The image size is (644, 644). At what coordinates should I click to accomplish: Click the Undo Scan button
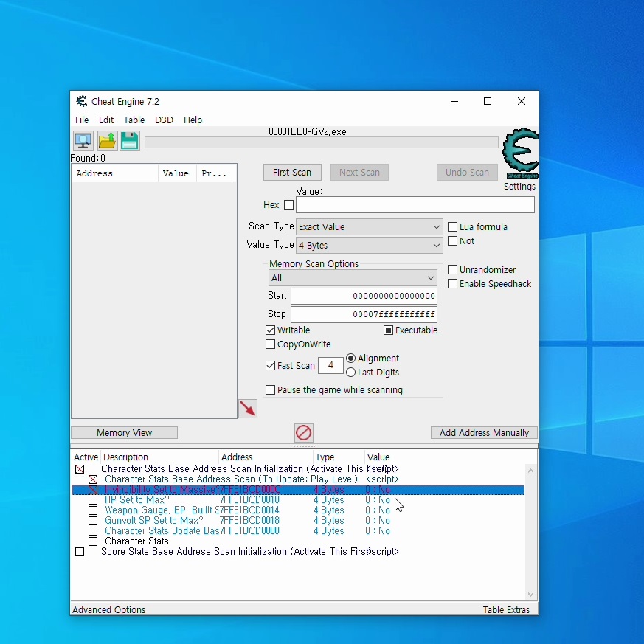point(467,173)
